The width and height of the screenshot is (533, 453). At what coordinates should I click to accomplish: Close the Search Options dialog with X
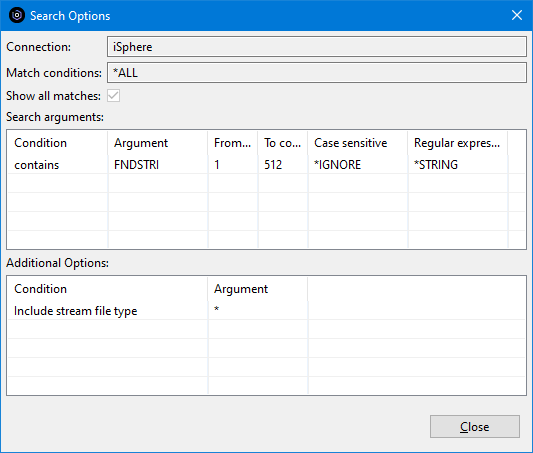point(516,15)
